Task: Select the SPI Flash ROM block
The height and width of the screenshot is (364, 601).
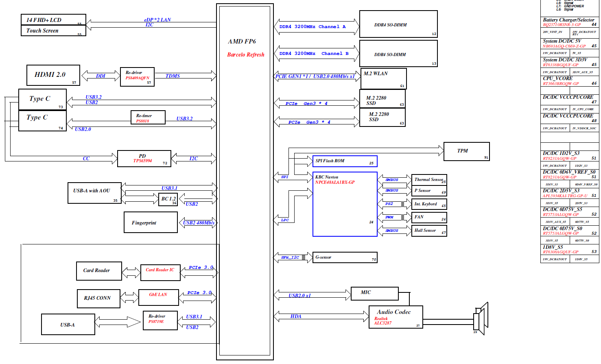Action: pos(345,161)
